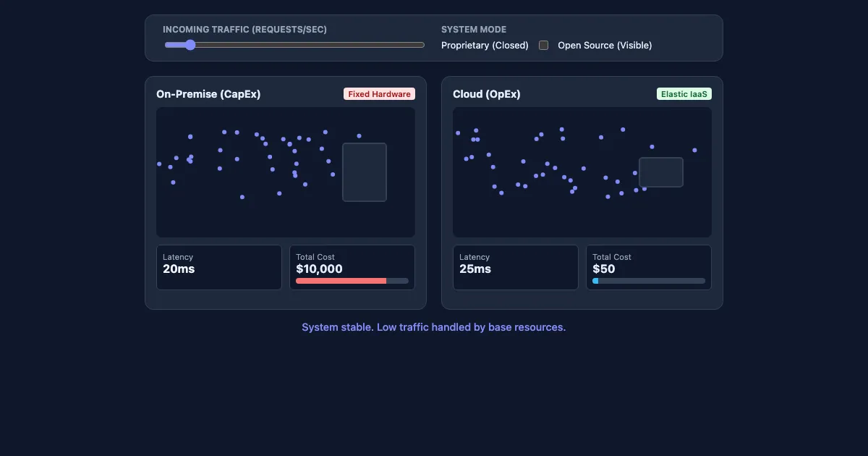Click the On-Premise (CapEx) heading
Image resolution: width=868 pixels, height=456 pixels.
coord(208,94)
